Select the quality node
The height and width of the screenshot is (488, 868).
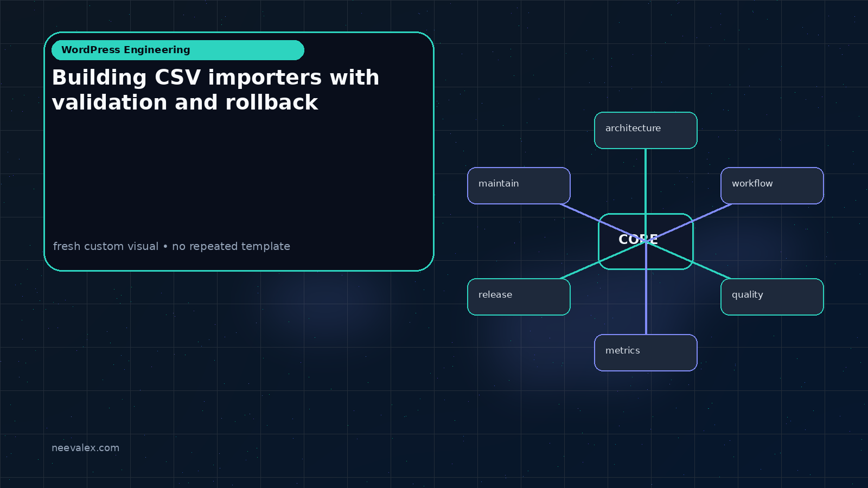pyautogui.click(x=772, y=297)
